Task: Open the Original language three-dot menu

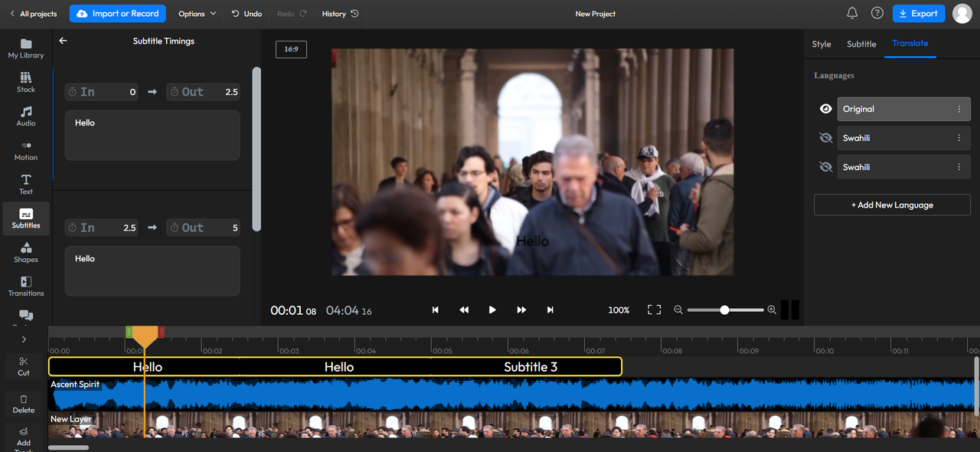Action: [x=959, y=109]
